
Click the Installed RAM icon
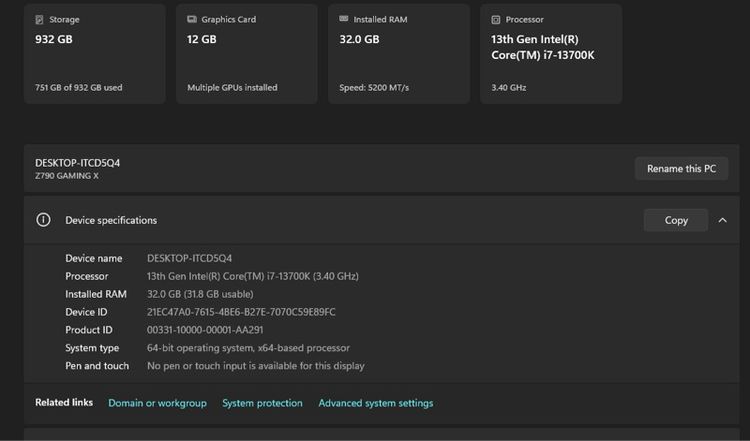click(x=343, y=20)
